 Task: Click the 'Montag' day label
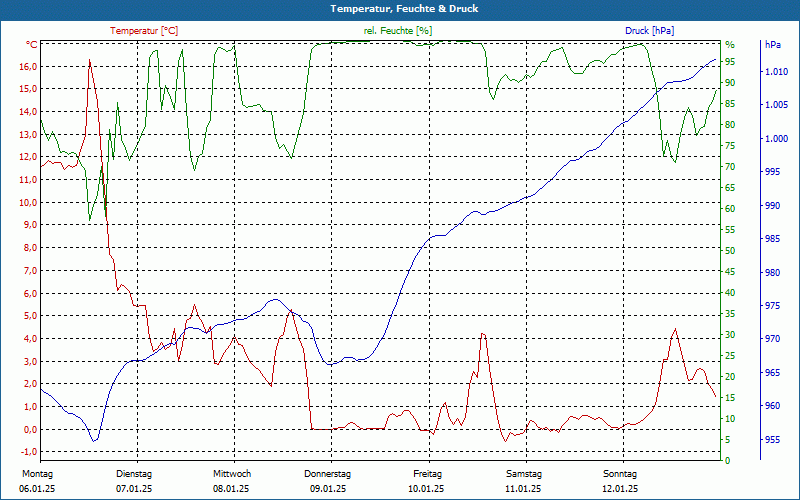pos(37,474)
